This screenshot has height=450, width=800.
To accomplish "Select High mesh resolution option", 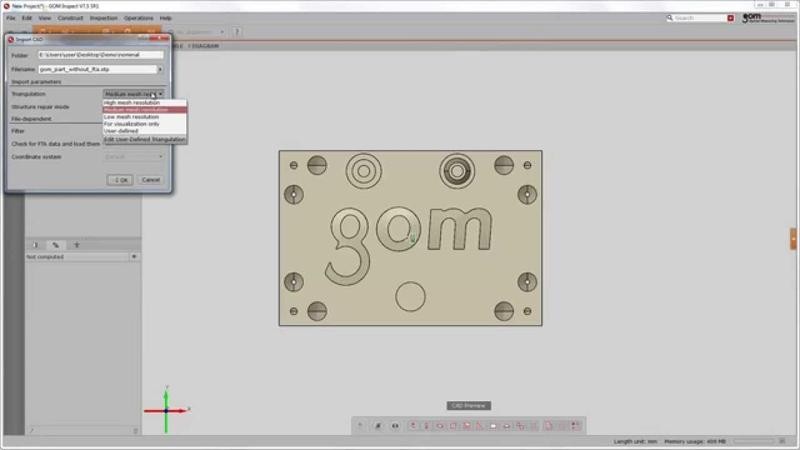I will [132, 102].
